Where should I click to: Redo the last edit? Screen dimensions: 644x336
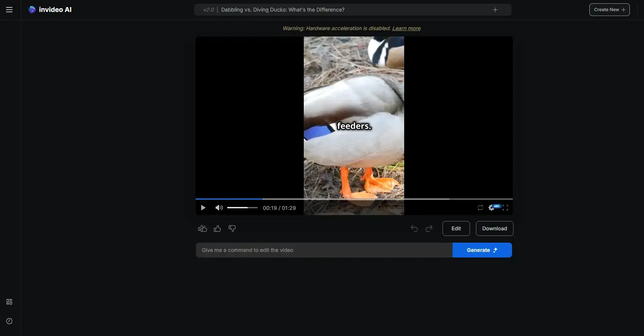(x=429, y=228)
